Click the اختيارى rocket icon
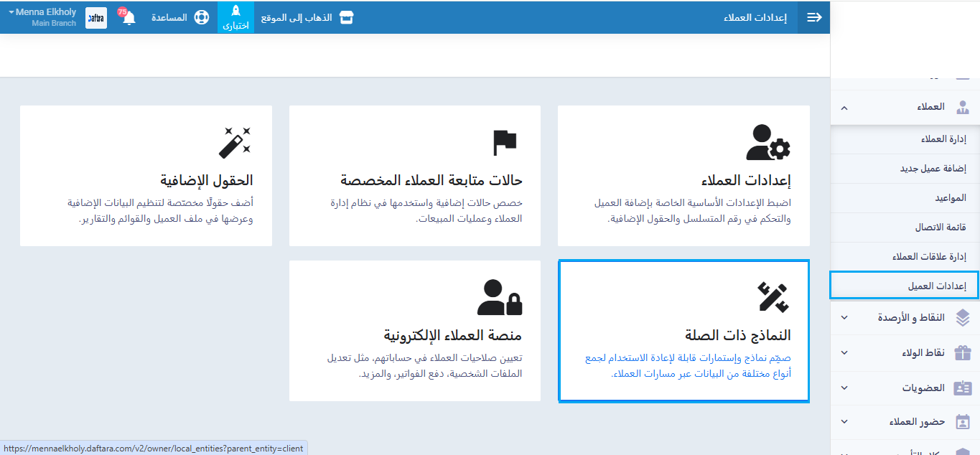Image resolution: width=980 pixels, height=455 pixels. coord(235,11)
